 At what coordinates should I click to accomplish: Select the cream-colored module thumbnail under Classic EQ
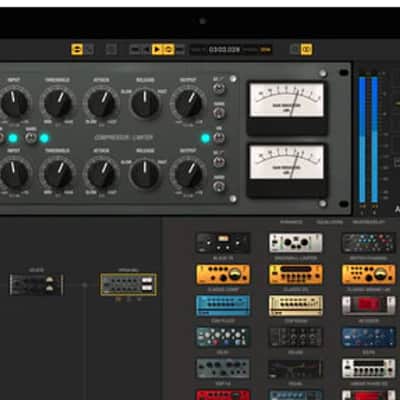click(x=296, y=306)
